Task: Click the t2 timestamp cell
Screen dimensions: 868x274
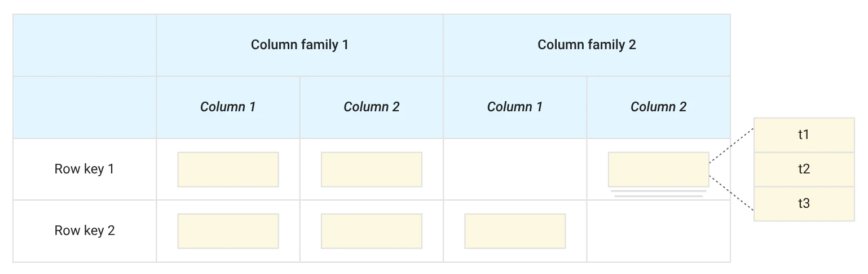Action: [804, 169]
